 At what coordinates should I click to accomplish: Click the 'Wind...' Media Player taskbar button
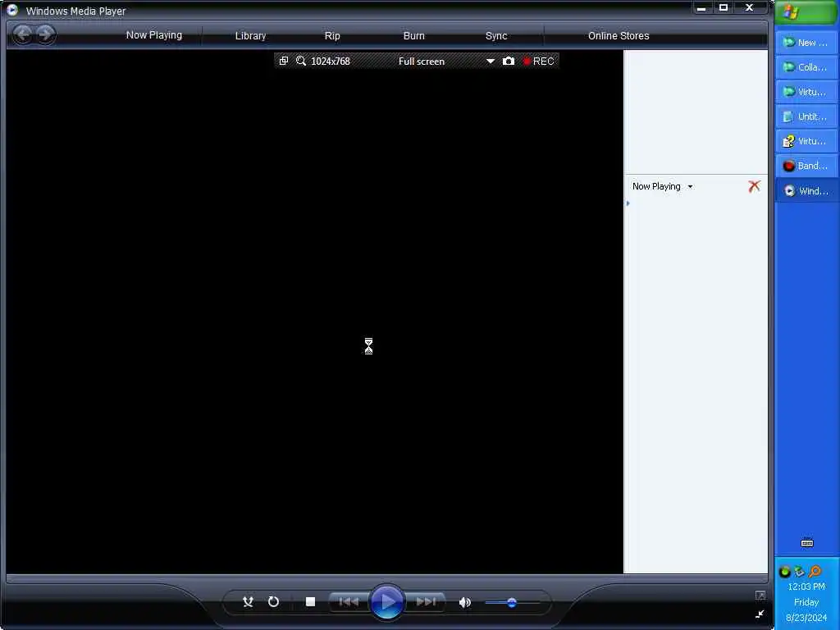pos(806,190)
